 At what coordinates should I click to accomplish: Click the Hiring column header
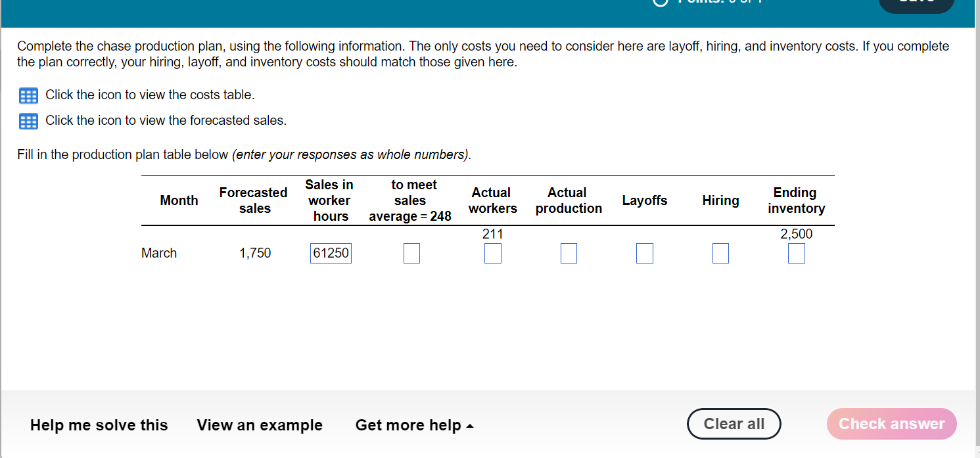click(720, 200)
